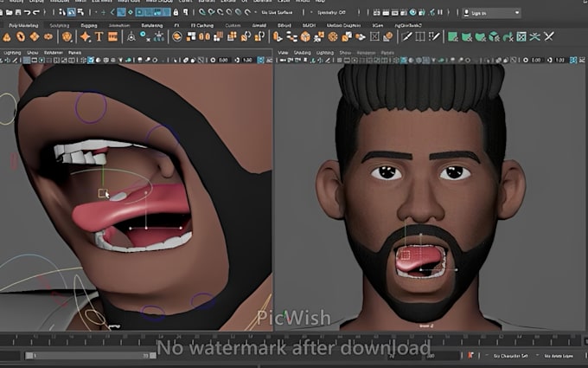This screenshot has height=368, width=588.
Task: Select the Multi-Cut knife tool
Action: pos(407,36)
